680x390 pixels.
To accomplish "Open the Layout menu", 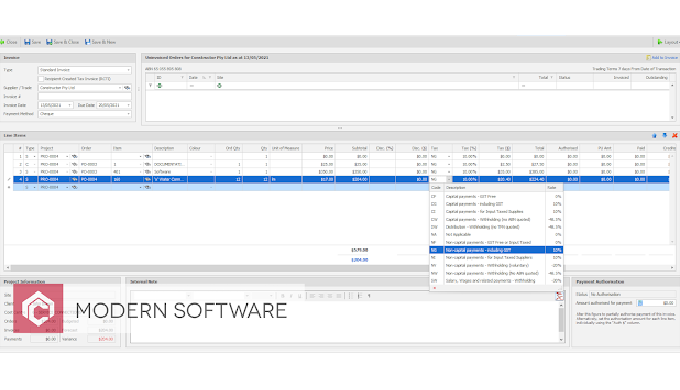I will coord(668,42).
